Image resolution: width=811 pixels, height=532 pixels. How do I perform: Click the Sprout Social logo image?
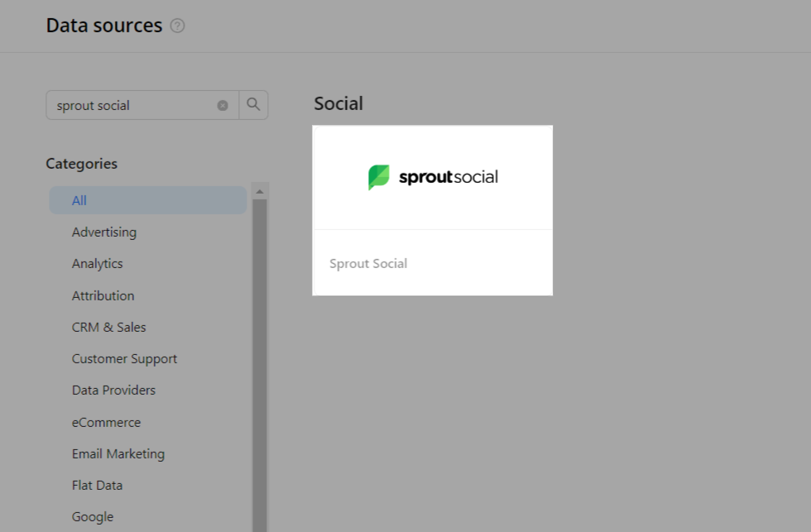433,177
